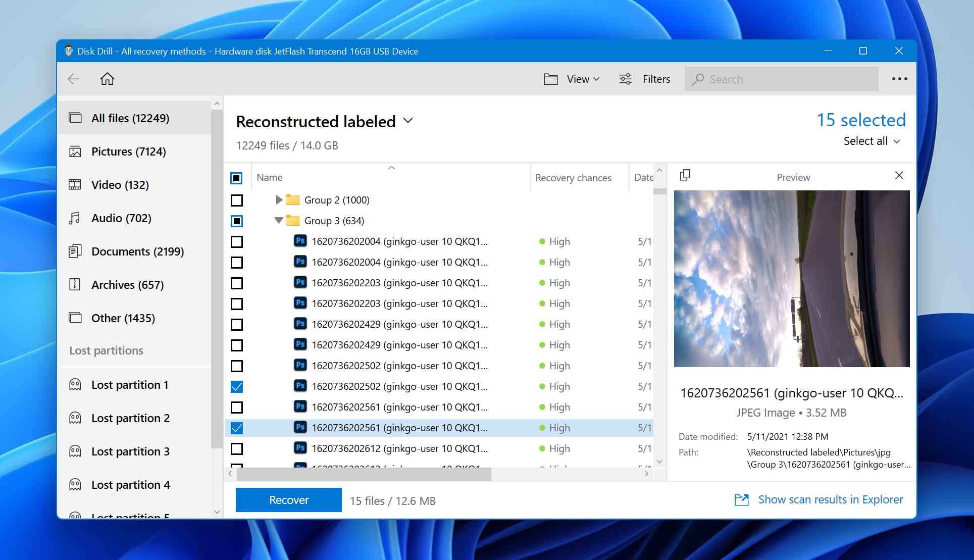Toggle checkbox for 1620736202502 file selection

coord(237,365)
